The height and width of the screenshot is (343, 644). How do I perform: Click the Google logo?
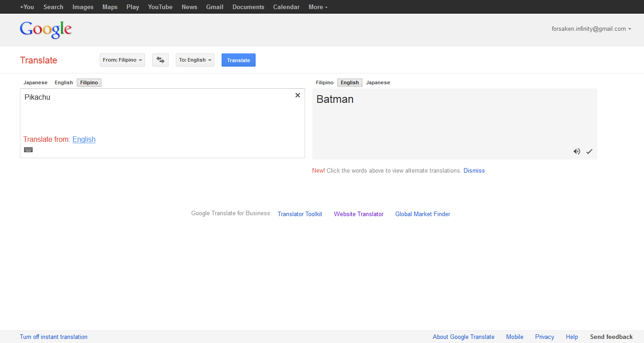46,29
